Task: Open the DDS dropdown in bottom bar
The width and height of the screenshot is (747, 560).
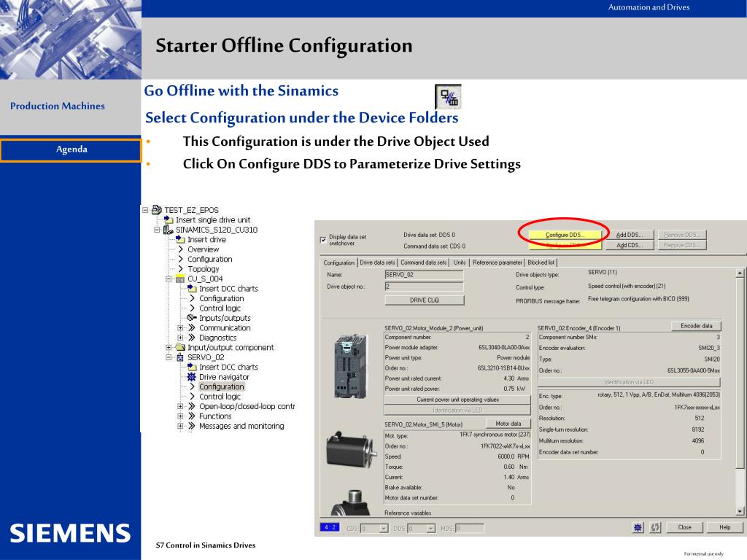Action: [430, 528]
